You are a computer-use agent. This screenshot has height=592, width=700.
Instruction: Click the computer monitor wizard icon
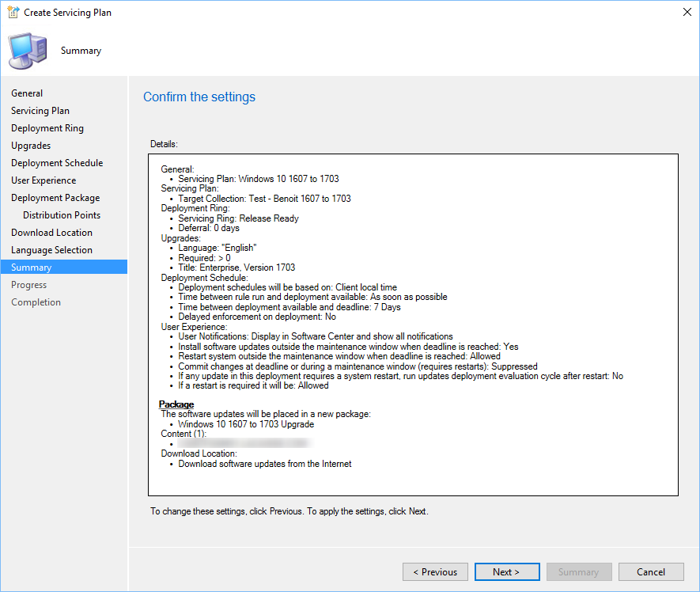click(28, 51)
